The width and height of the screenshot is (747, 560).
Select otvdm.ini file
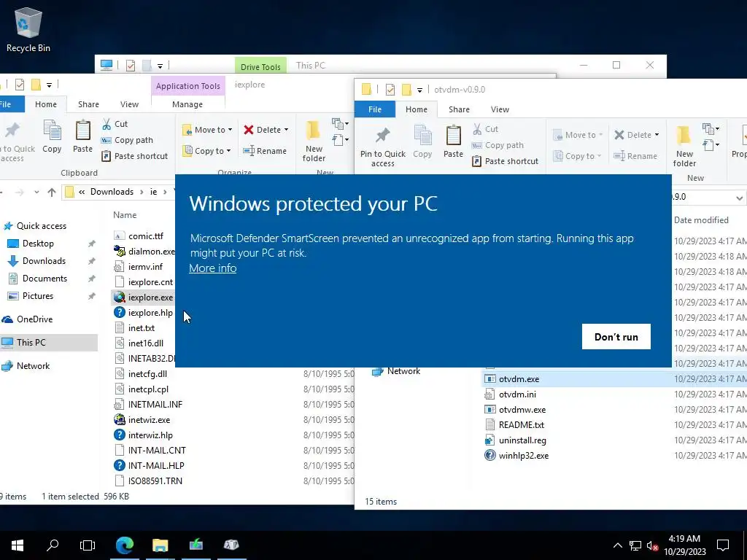point(517,394)
